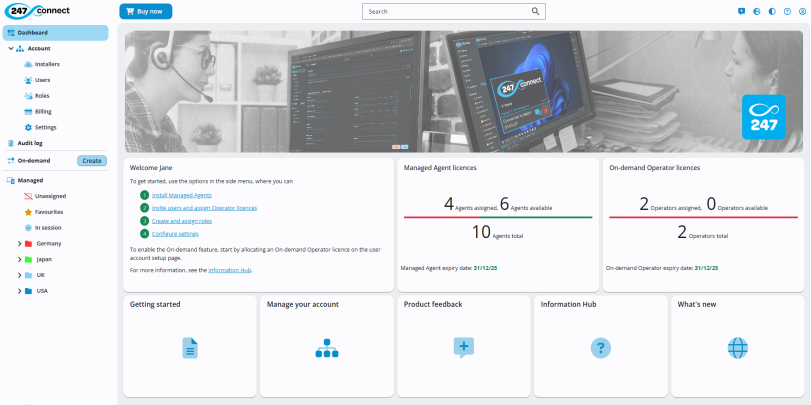Screen dimensions: 811x405
Task: Open Installers under Account
Action: [x=47, y=64]
